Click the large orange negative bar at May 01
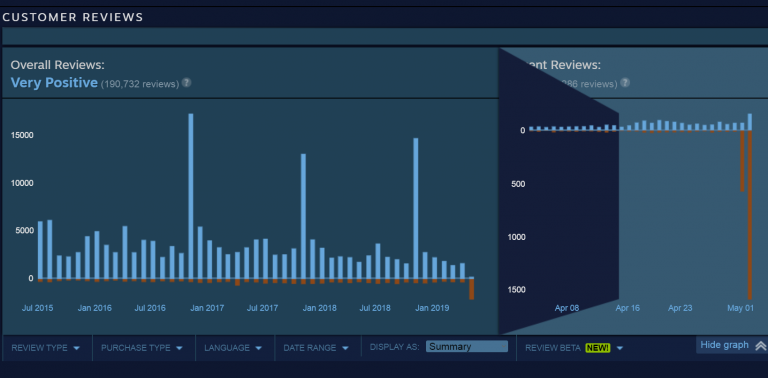Viewport: 768px width, 378px height. click(x=750, y=214)
